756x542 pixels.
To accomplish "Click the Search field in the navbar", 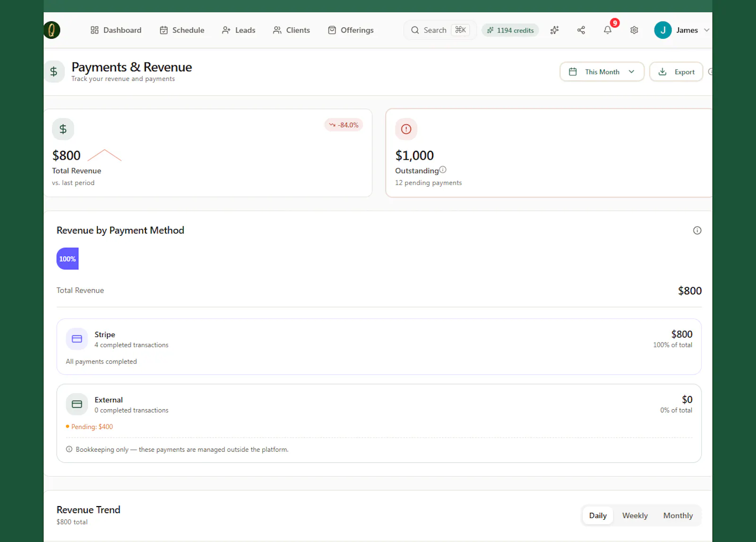I will [x=440, y=30].
